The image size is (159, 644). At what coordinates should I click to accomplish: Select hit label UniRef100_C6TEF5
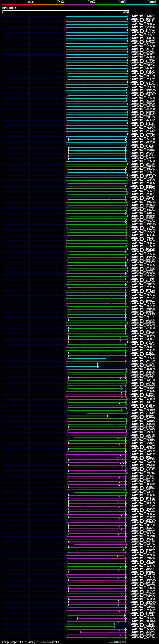pos(143,38)
